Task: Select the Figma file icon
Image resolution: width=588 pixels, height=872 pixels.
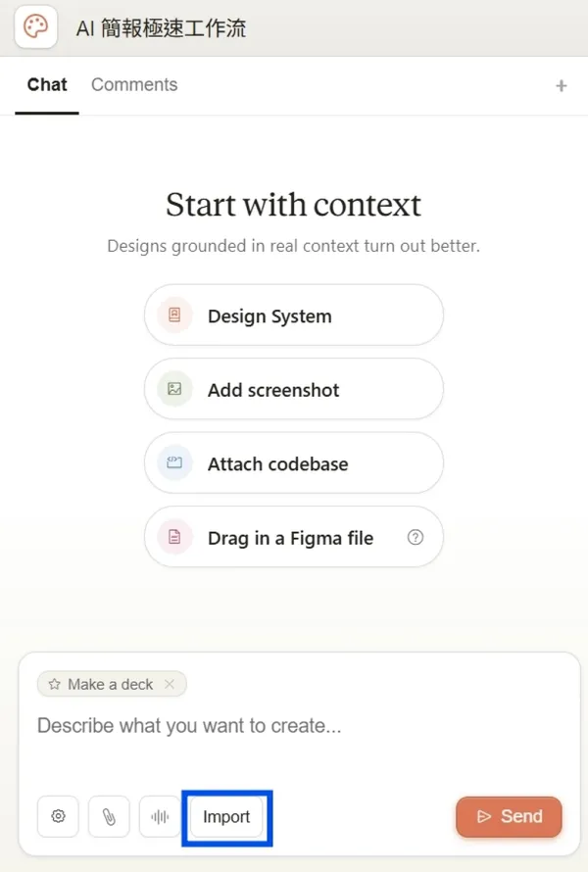Action: (173, 537)
